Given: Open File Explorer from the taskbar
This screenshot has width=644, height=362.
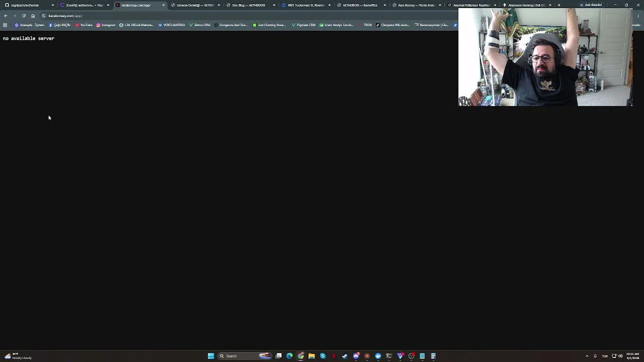Looking at the screenshot, I should tap(311, 356).
